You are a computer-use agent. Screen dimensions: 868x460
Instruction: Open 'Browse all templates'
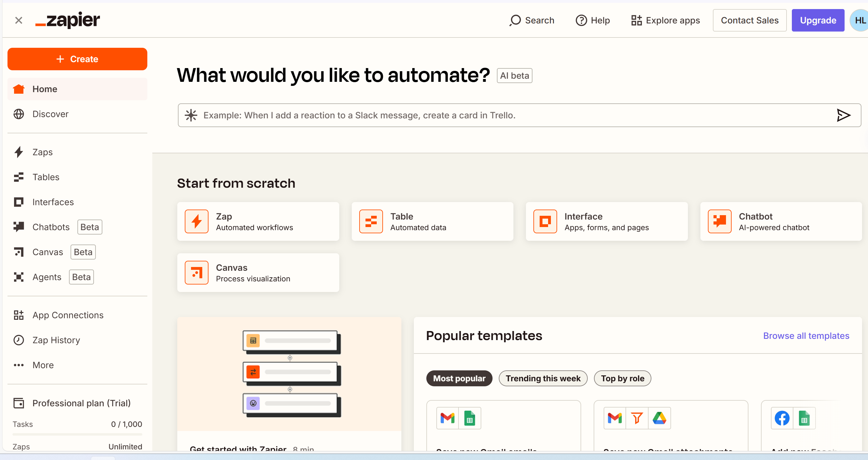(x=806, y=336)
